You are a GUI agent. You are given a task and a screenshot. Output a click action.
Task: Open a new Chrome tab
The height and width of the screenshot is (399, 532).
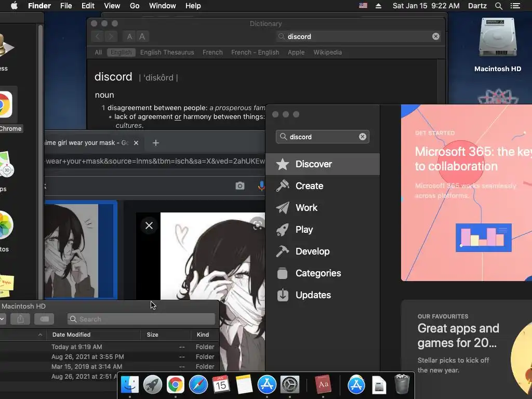tap(156, 143)
